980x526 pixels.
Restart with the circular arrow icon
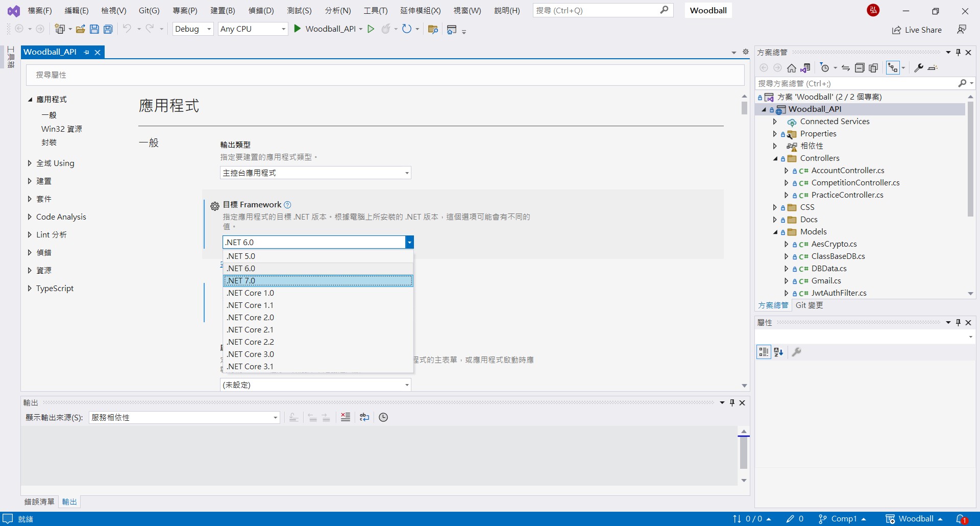406,29
